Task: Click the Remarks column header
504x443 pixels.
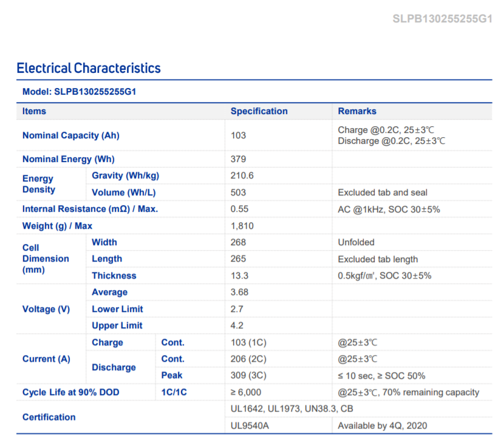Action: coord(357,111)
